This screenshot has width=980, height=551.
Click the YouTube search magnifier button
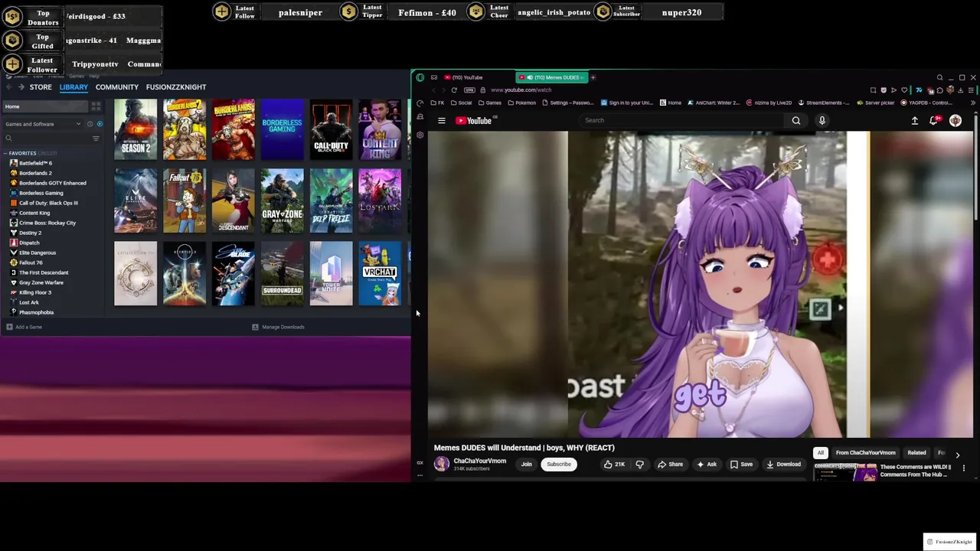click(x=796, y=120)
